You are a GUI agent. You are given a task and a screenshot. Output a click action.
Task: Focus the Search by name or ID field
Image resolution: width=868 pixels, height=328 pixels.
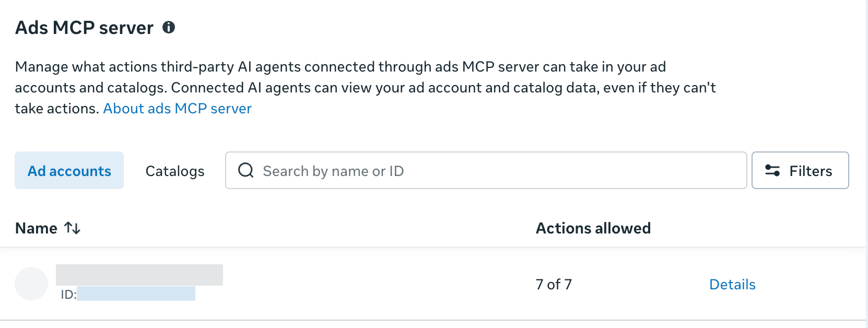pyautogui.click(x=486, y=170)
